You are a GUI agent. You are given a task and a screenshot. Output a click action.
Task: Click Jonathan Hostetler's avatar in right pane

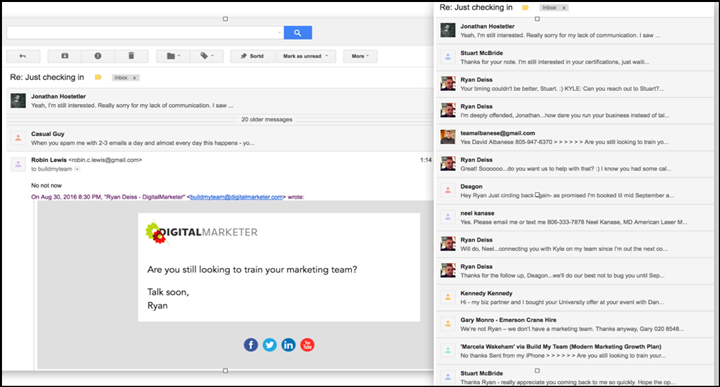(x=448, y=30)
